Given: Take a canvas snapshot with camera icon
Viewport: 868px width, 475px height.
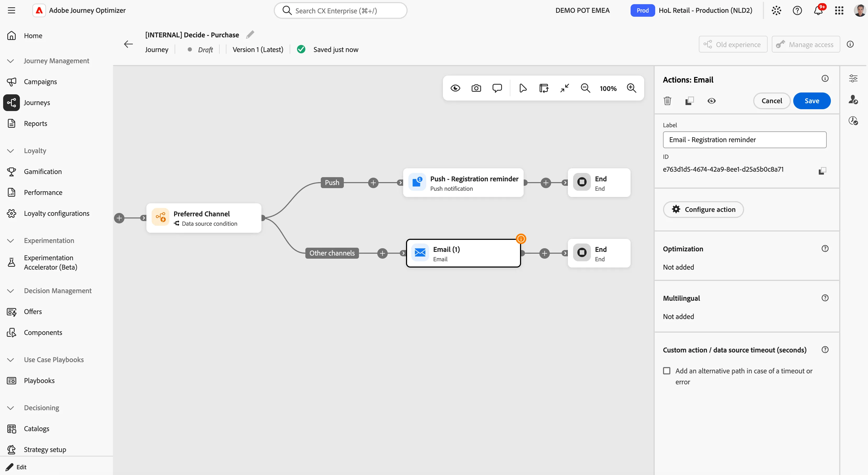Looking at the screenshot, I should (x=476, y=88).
